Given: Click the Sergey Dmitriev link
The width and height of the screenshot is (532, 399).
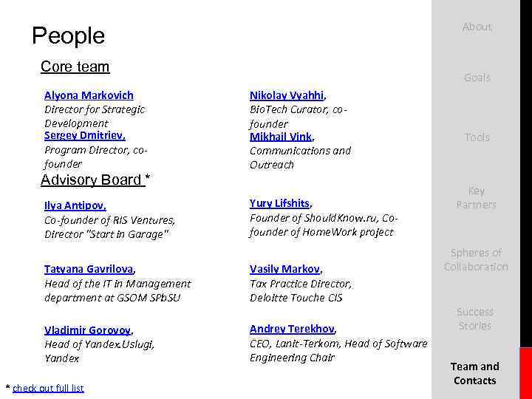Looking at the screenshot, I should coord(84,136).
